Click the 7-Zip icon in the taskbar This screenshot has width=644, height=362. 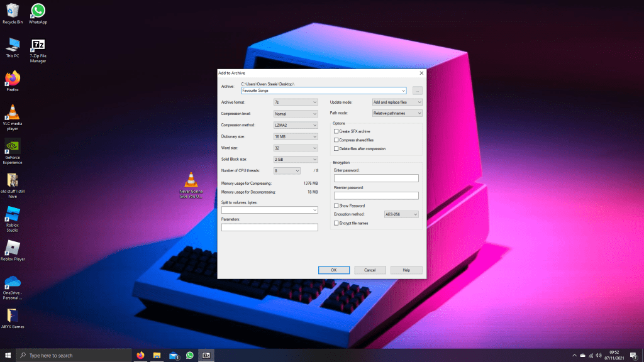point(206,355)
